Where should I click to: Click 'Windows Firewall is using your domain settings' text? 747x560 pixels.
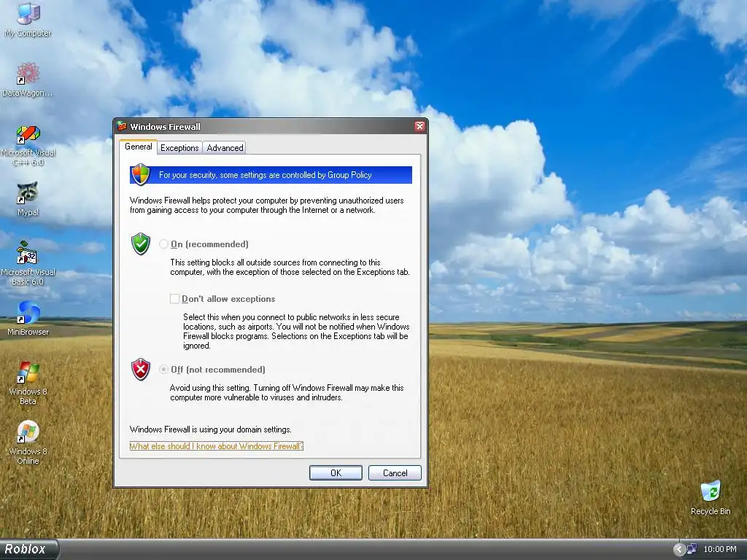pyautogui.click(x=211, y=429)
